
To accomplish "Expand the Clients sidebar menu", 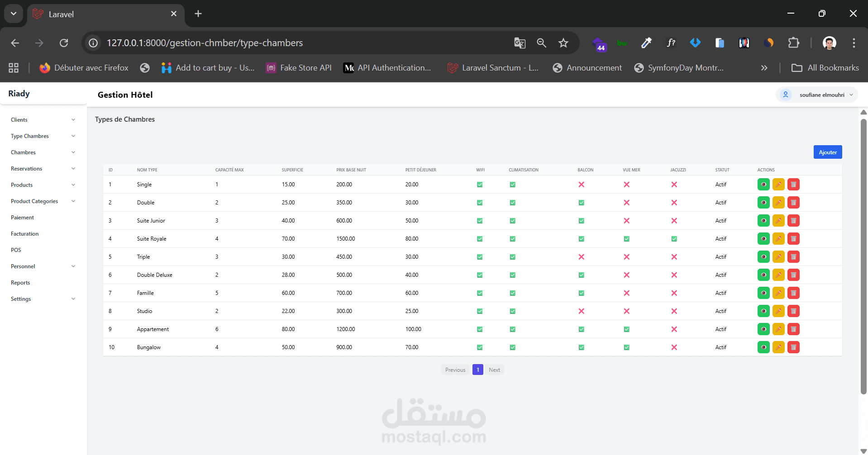I will [x=43, y=120].
